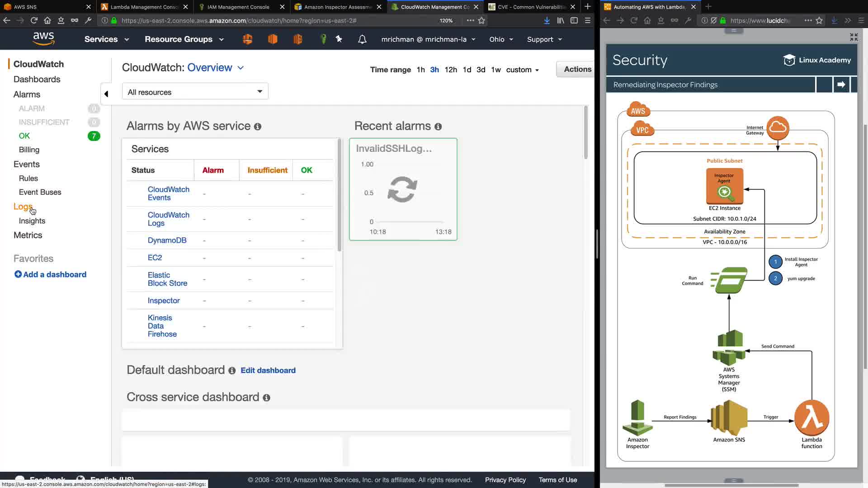This screenshot has height=488, width=868.
Task: Click the Edit dashboard link
Action: coord(268,371)
